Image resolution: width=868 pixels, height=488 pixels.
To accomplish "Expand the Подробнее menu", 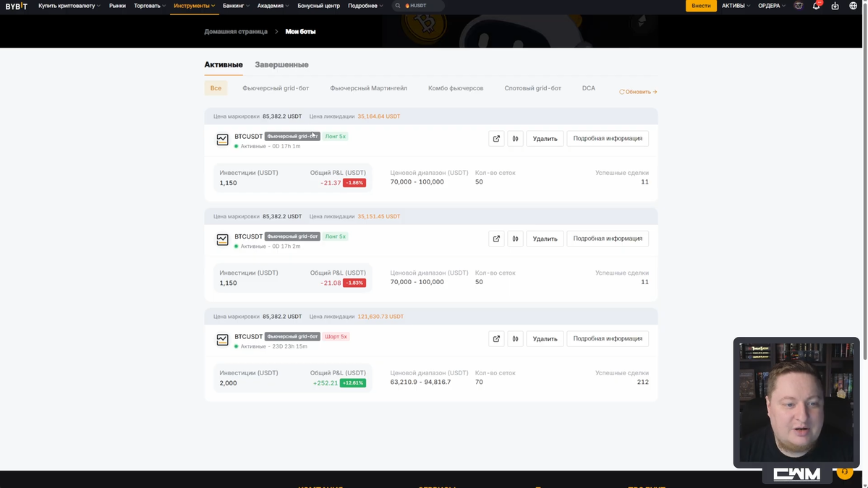I will [x=365, y=6].
